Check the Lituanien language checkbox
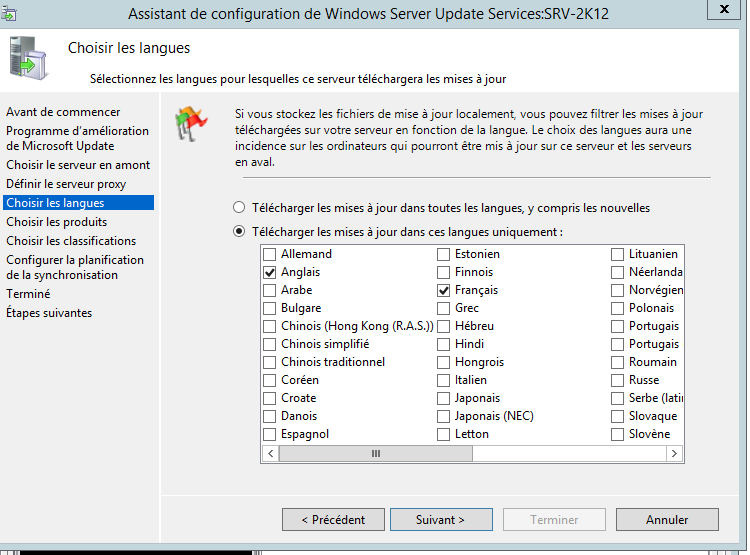Image resolution: width=750 pixels, height=555 pixels. pos(618,254)
